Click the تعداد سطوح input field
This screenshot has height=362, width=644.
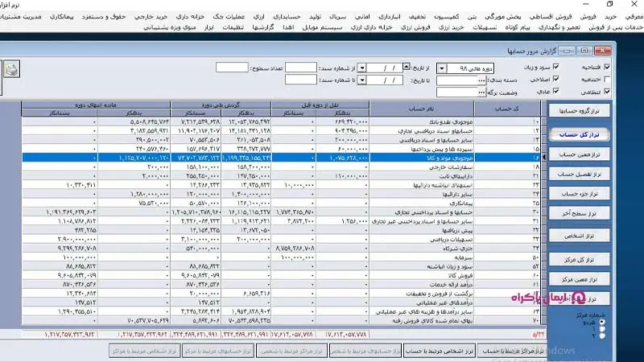pyautogui.click(x=232, y=68)
